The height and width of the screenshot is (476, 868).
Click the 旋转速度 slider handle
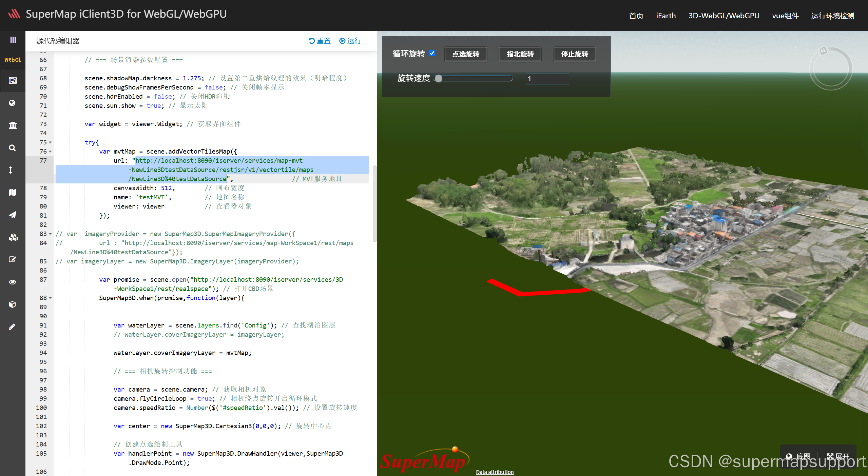click(439, 79)
